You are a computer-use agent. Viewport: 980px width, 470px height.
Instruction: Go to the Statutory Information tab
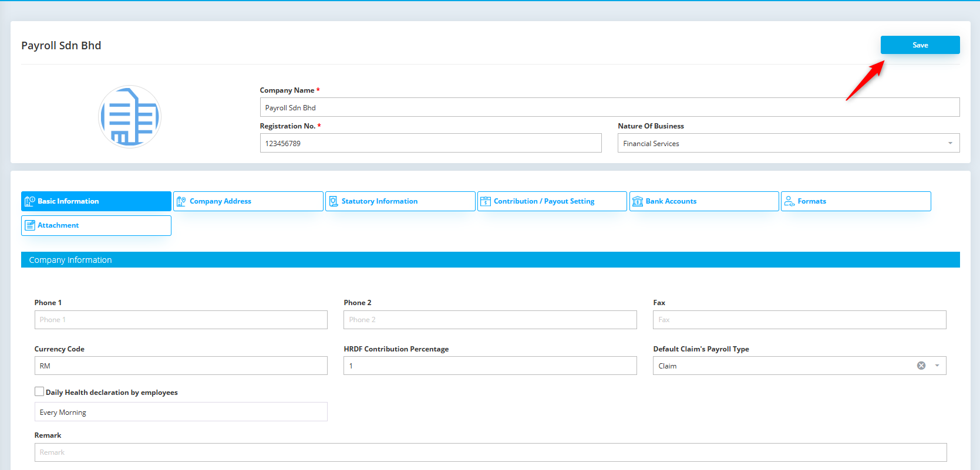pos(400,201)
